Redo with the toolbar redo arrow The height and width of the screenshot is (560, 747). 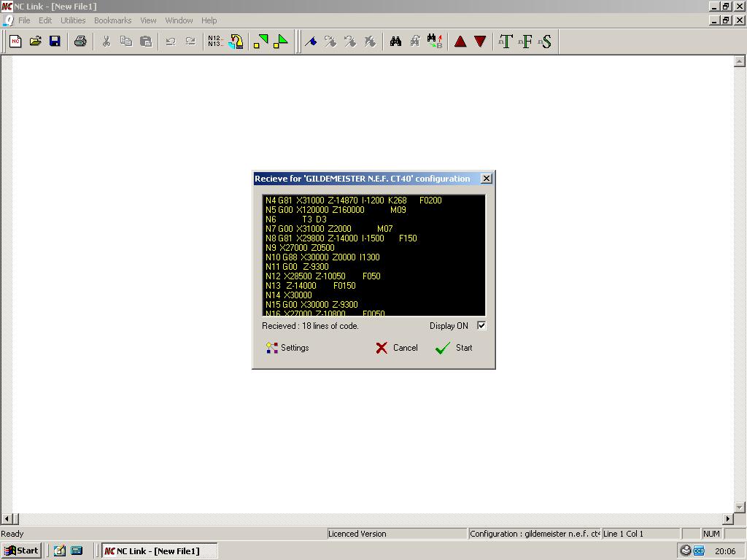coord(190,42)
